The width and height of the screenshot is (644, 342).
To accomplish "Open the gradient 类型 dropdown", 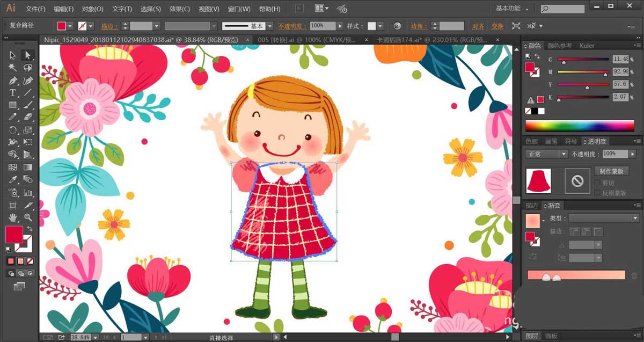I will (x=604, y=218).
